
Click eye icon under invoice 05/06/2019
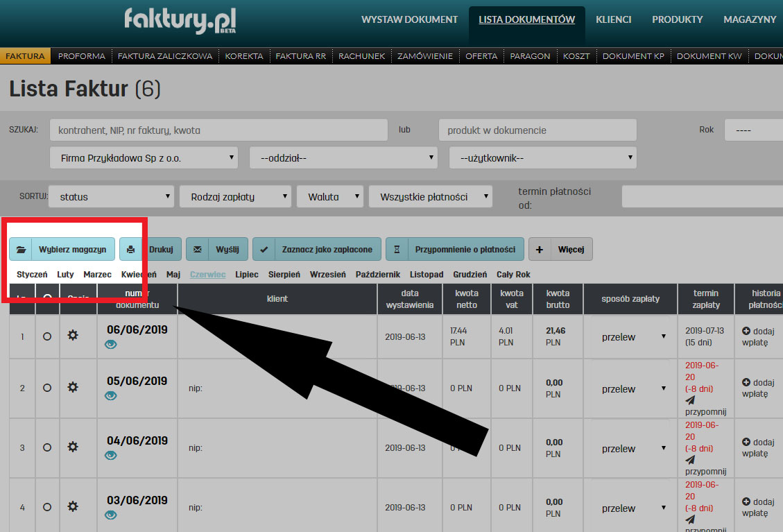coord(111,395)
